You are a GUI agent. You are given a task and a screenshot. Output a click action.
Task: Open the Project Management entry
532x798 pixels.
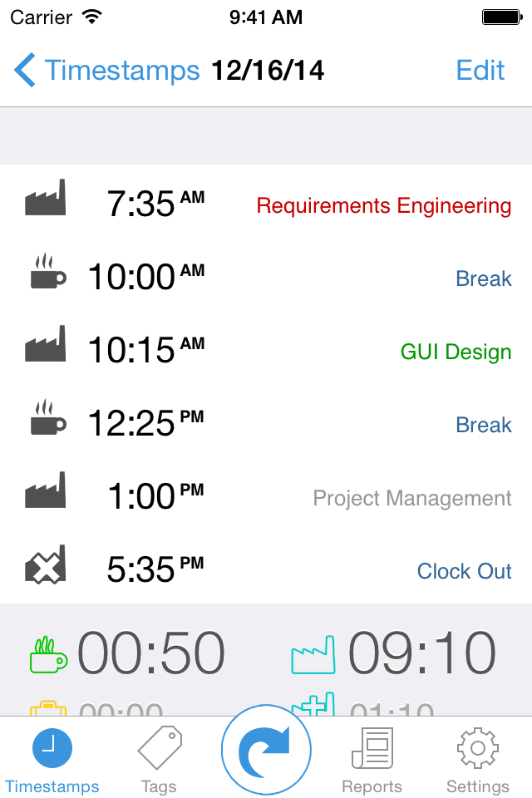(411, 498)
